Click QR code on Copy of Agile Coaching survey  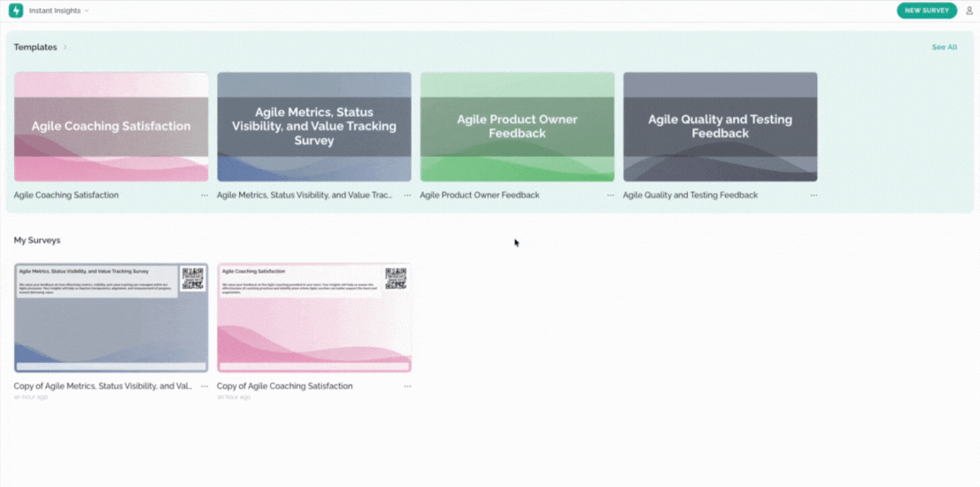(396, 278)
